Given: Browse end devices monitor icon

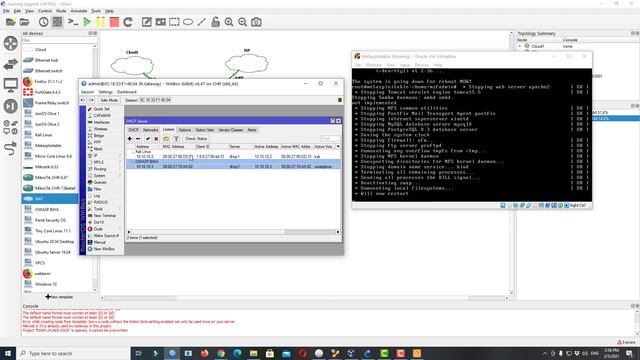Looking at the screenshot, I should click(x=11, y=85).
